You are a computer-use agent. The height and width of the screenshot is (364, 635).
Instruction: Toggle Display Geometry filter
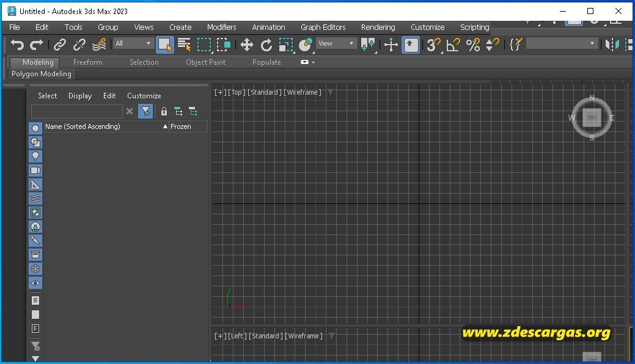tap(35, 128)
